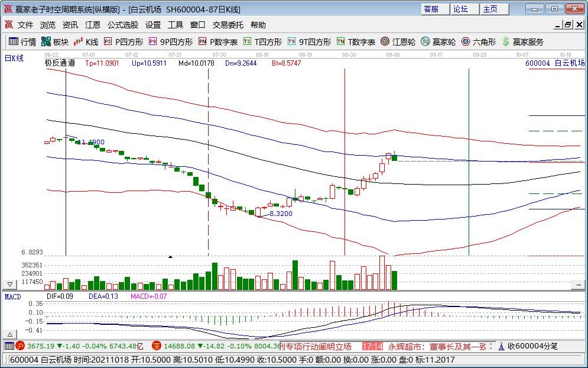This screenshot has width=588, height=368.
Task: Open the 板块 sectors toolbar button
Action: point(55,41)
